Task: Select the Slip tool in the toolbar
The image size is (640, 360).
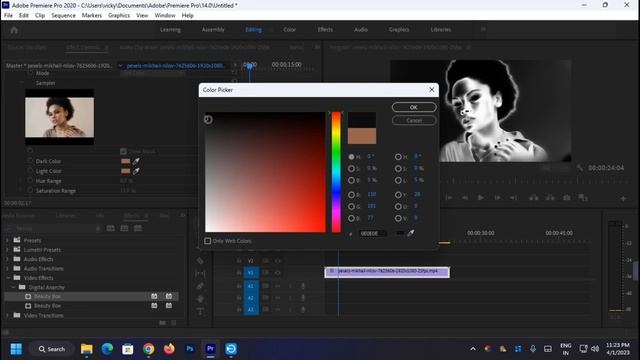Action: [x=200, y=273]
